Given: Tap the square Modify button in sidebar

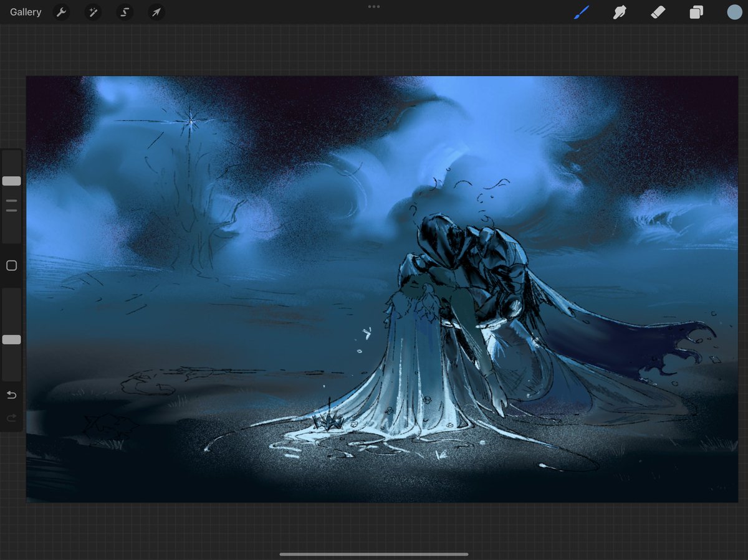Looking at the screenshot, I should [x=11, y=266].
